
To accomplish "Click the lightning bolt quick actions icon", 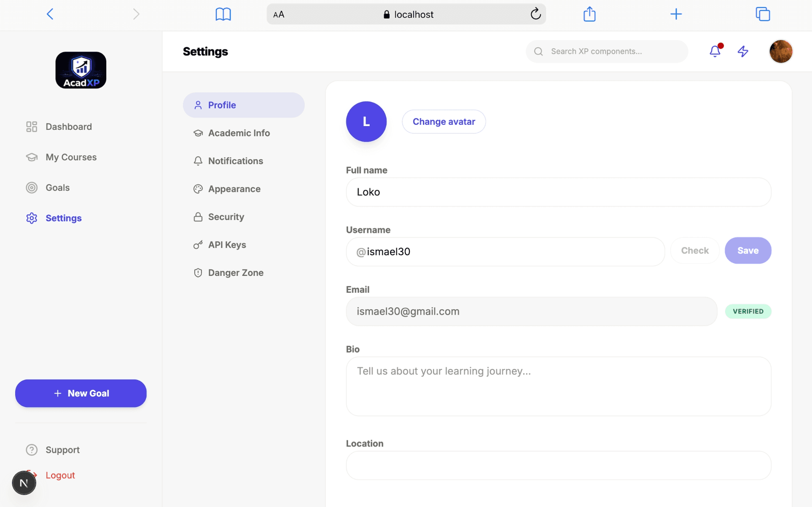I will (743, 51).
